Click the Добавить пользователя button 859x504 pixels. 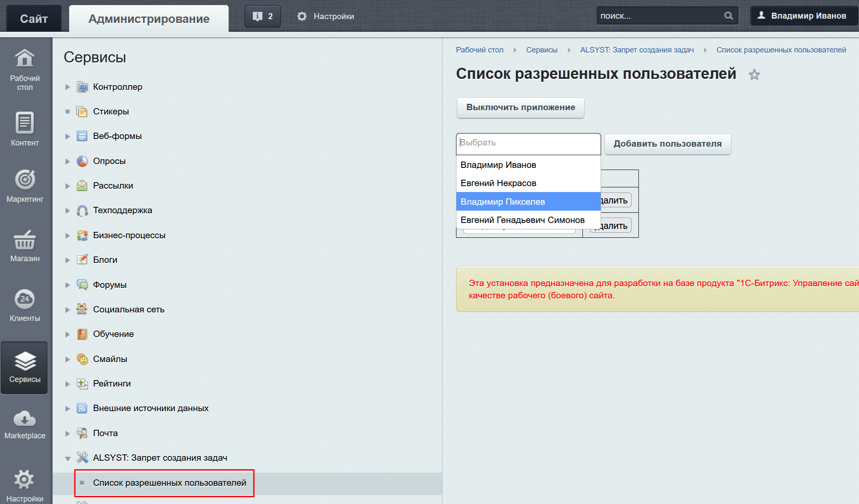tap(668, 143)
